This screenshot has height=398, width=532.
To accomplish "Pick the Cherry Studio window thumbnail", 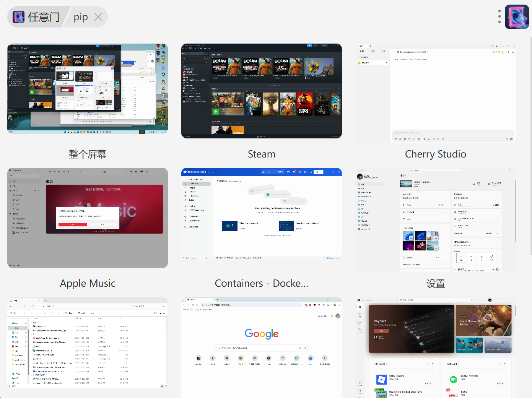I will point(436,93).
